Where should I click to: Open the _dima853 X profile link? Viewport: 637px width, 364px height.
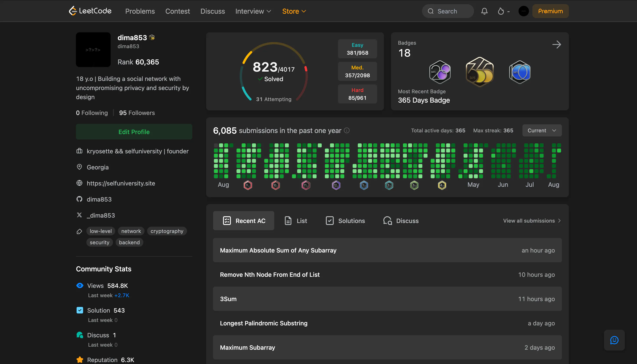coord(101,215)
